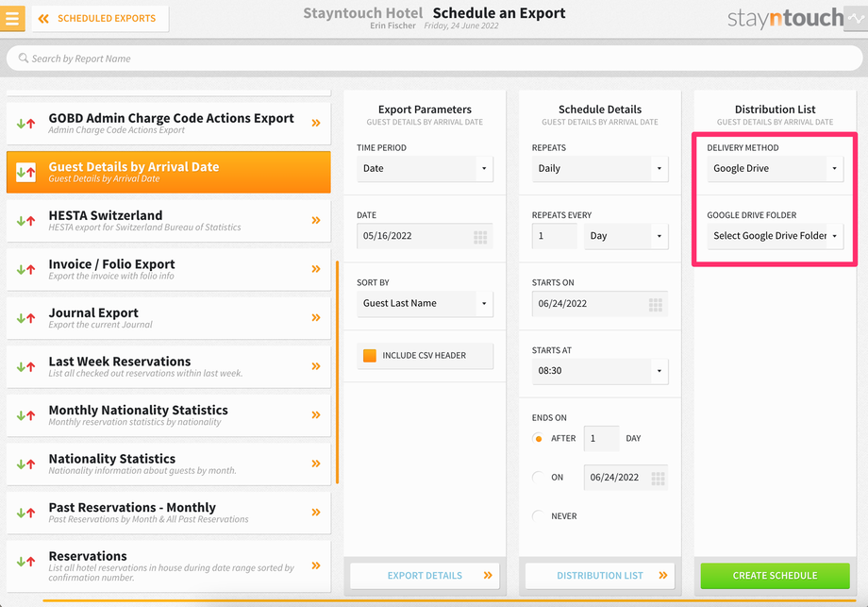868x607 pixels.
Task: Select GOBD Admin Charge Code Actions Export
Action: (168, 123)
